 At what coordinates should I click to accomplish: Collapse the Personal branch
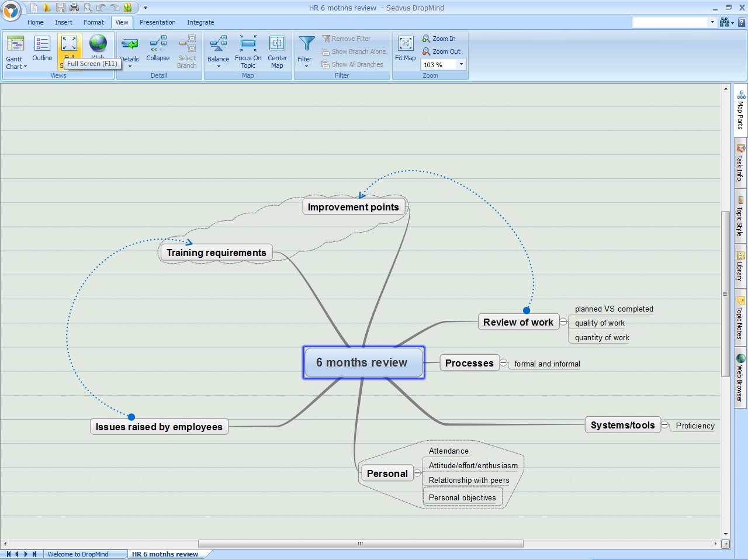pos(417,473)
